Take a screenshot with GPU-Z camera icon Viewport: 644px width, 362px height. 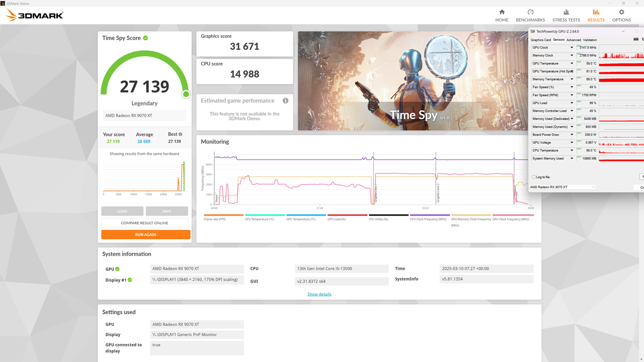pos(636,39)
